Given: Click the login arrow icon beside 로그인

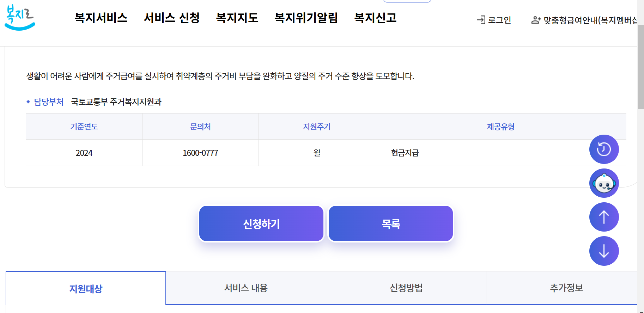Looking at the screenshot, I should click(480, 20).
